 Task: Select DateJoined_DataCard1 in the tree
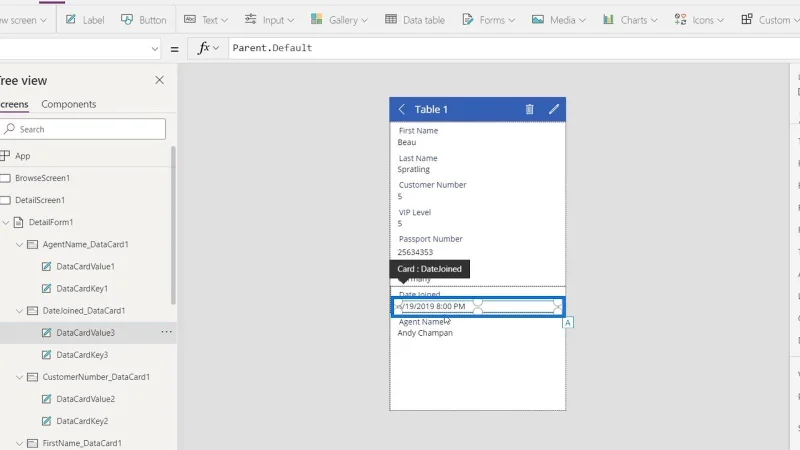[84, 311]
